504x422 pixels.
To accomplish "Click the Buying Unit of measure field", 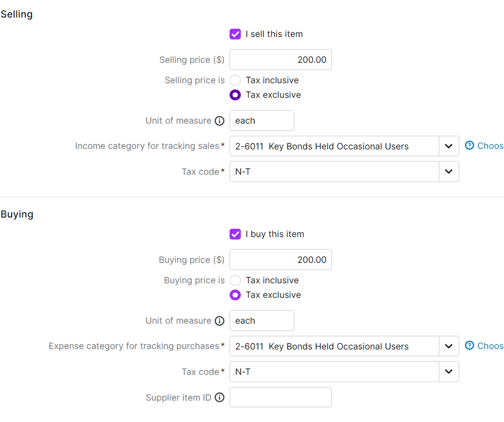I will coord(261,321).
